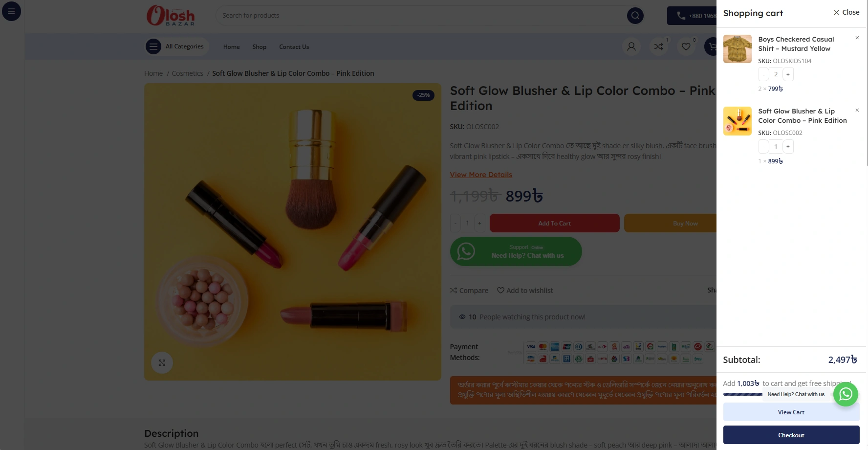Viewport: 868px width, 450px height.
Task: Remove Boys Checkered Casual Shirt from cart
Action: point(857,38)
